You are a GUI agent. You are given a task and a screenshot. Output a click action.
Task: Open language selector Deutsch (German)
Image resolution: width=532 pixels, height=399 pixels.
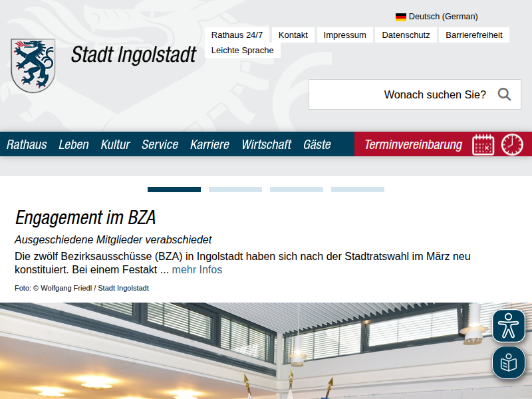click(x=437, y=17)
